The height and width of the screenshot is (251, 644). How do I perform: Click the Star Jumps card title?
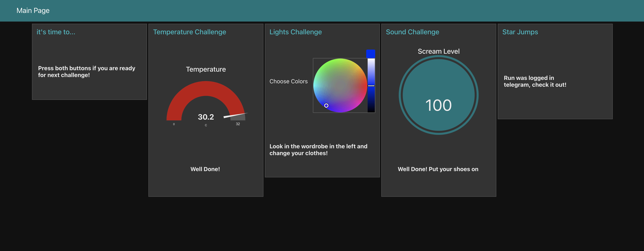click(520, 32)
